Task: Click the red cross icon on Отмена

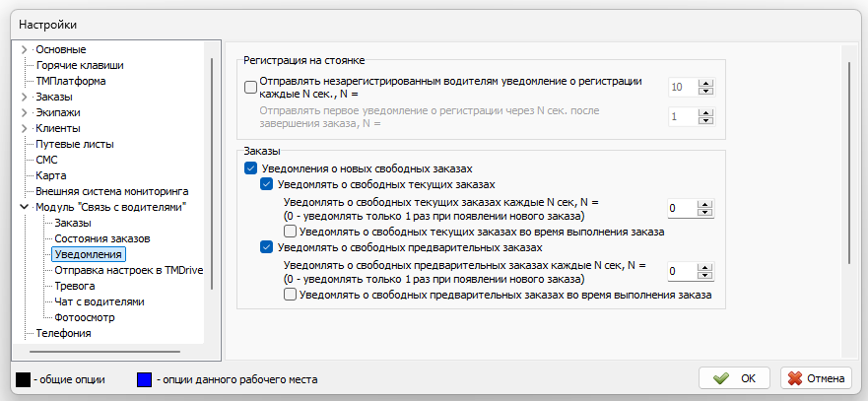Action: point(795,379)
